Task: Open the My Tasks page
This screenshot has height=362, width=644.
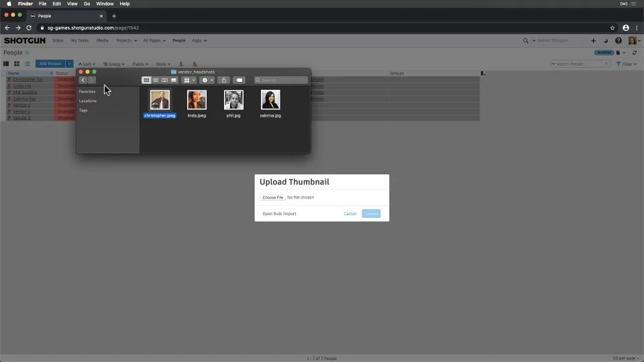Action: coord(80,41)
